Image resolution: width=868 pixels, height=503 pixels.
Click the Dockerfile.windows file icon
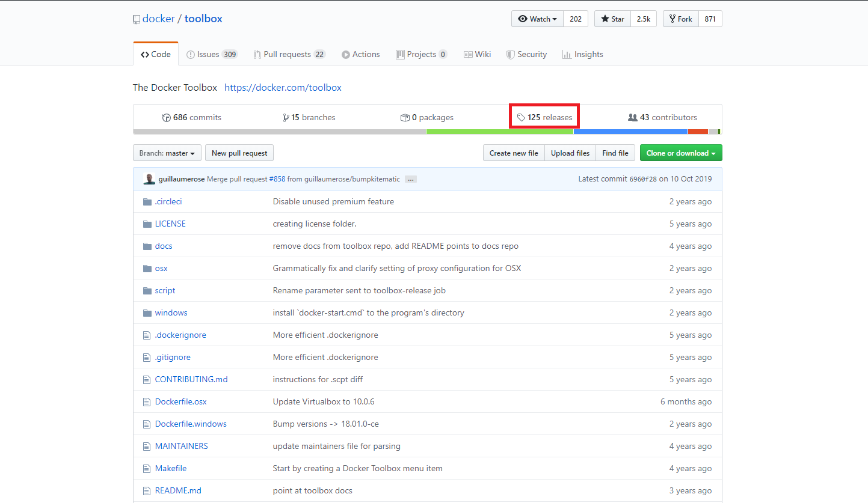pyautogui.click(x=146, y=424)
